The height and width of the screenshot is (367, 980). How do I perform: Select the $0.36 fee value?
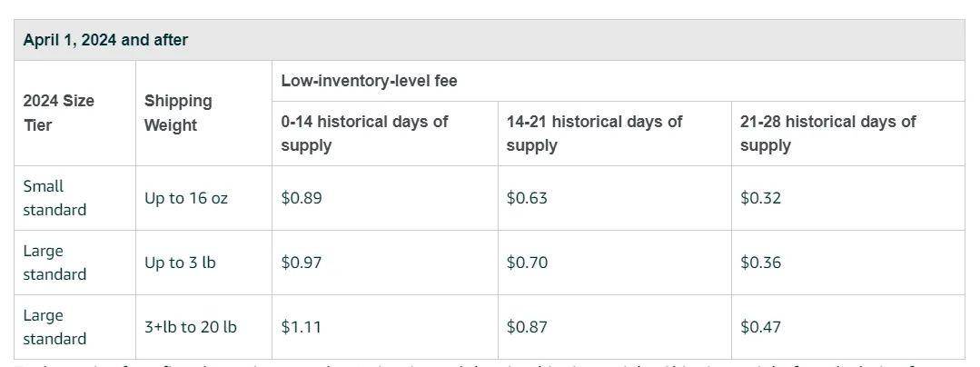(760, 263)
